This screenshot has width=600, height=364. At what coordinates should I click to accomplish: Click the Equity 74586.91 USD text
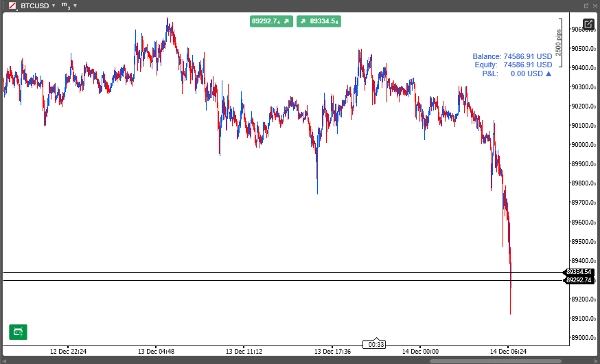pyautogui.click(x=513, y=65)
